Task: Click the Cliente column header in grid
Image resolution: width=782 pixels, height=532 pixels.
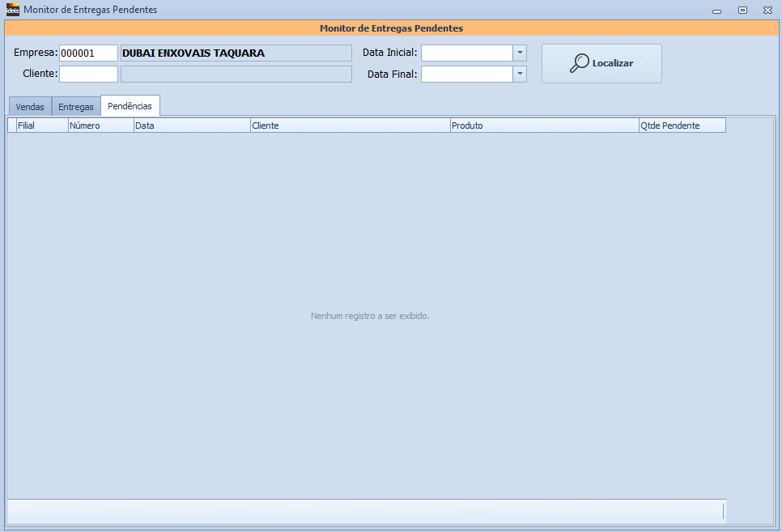Action: click(x=350, y=126)
